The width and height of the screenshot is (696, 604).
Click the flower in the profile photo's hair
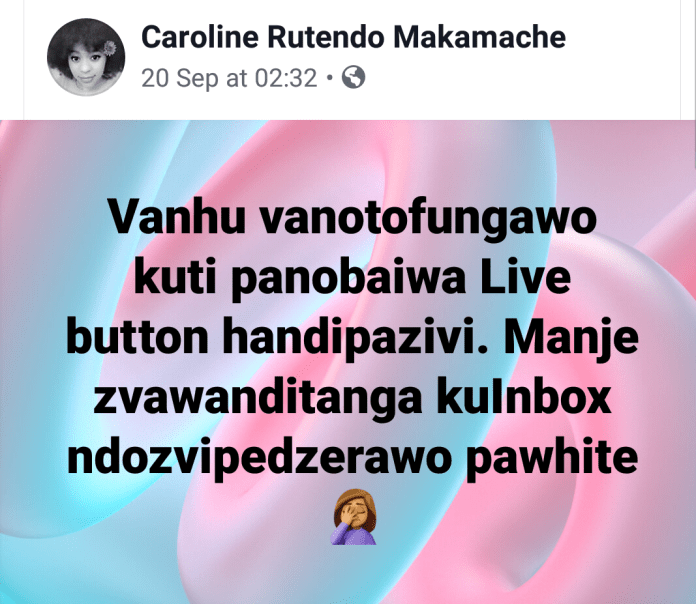(109, 47)
